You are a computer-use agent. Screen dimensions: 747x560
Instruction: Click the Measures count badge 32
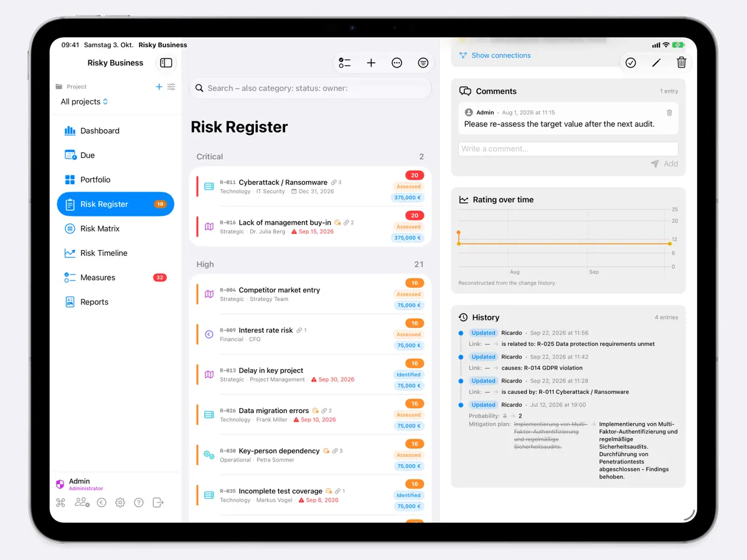click(x=160, y=278)
